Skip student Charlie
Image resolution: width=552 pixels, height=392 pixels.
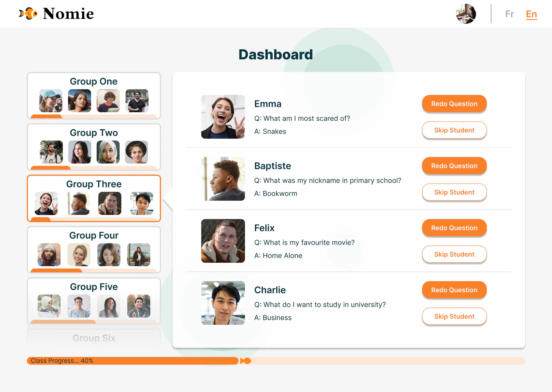point(454,316)
